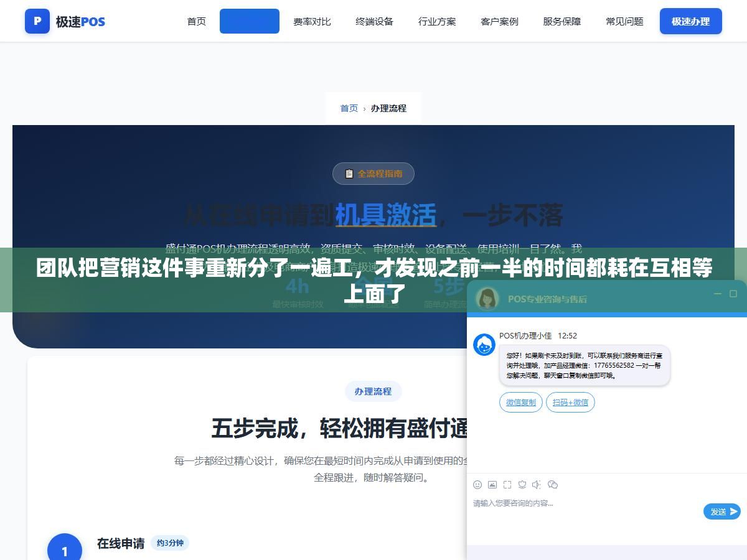Image resolution: width=747 pixels, height=560 pixels.
Task: Open the 费率对比 nav item
Action: 312,21
